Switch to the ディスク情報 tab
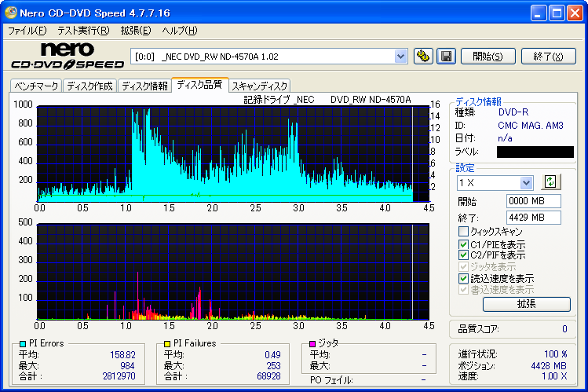 [144, 86]
